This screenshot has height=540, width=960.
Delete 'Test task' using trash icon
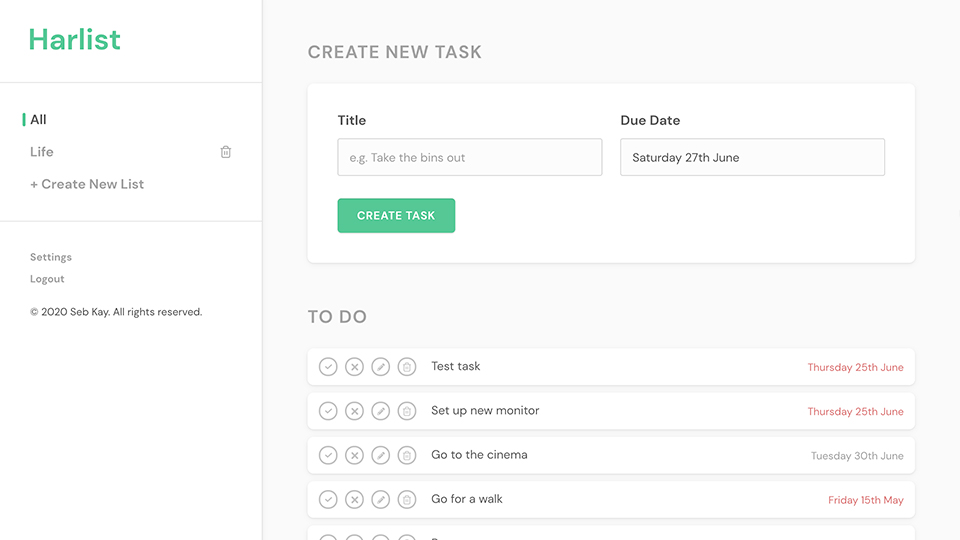(x=407, y=367)
